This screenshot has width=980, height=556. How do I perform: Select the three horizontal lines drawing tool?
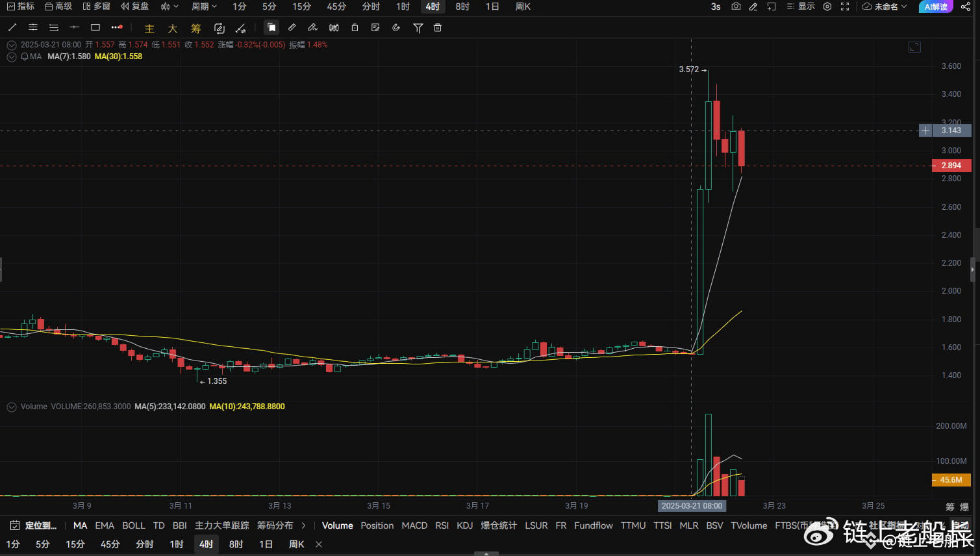click(x=54, y=28)
